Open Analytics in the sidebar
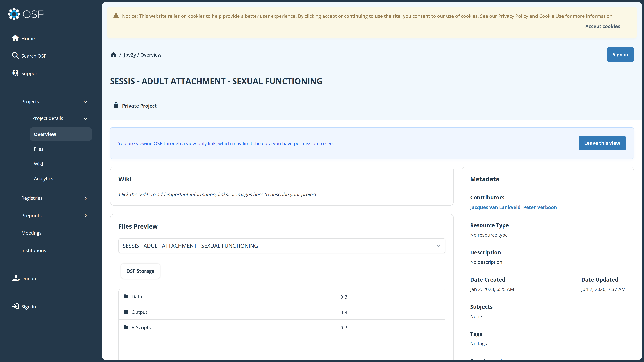 (43, 179)
